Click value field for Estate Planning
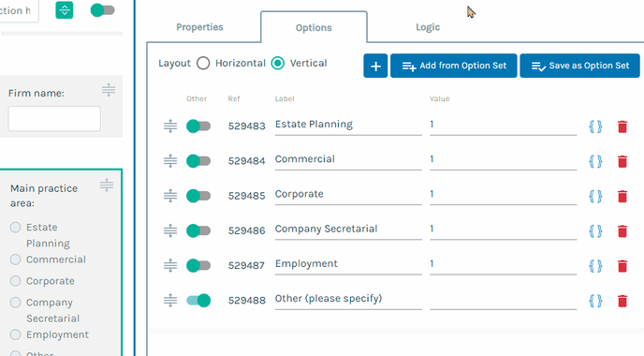The width and height of the screenshot is (644, 356). [x=504, y=125]
